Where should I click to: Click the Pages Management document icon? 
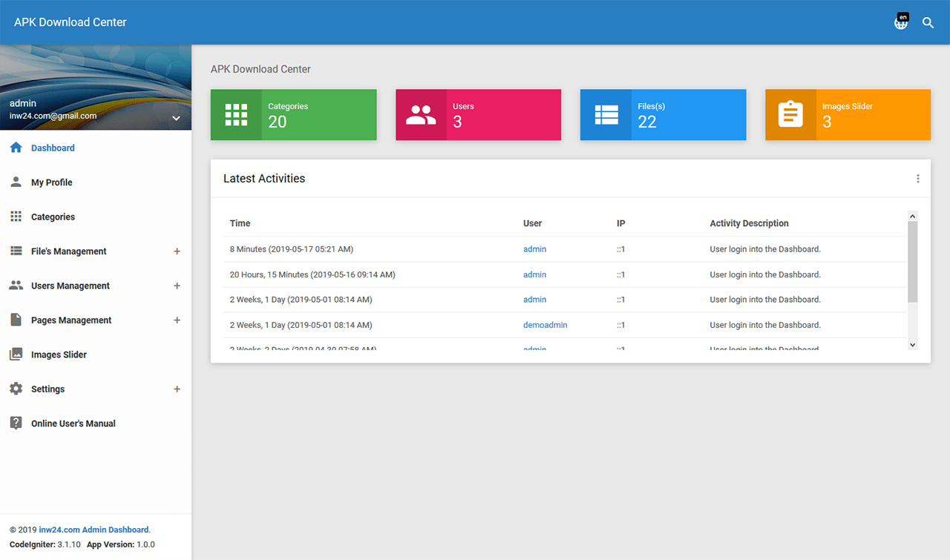16,320
